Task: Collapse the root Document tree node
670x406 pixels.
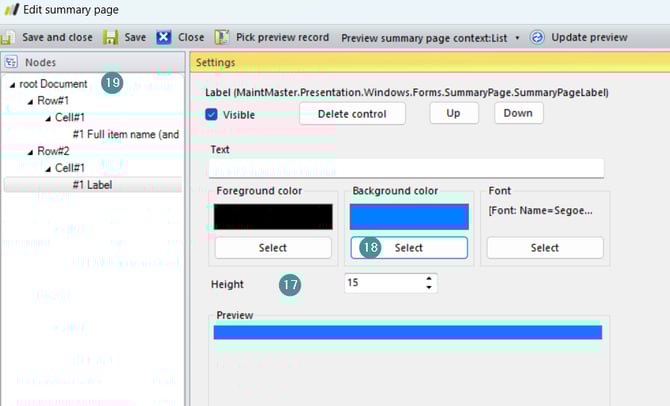Action: tap(11, 84)
